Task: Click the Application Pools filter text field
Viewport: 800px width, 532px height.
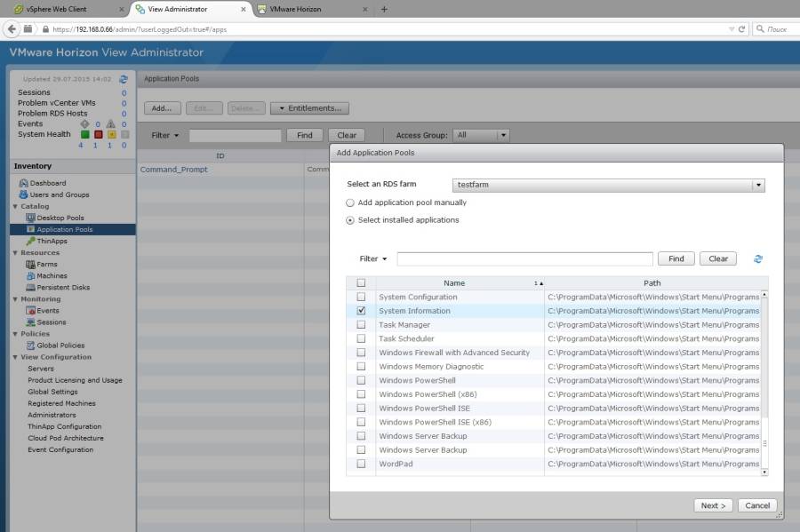Action: [x=236, y=135]
